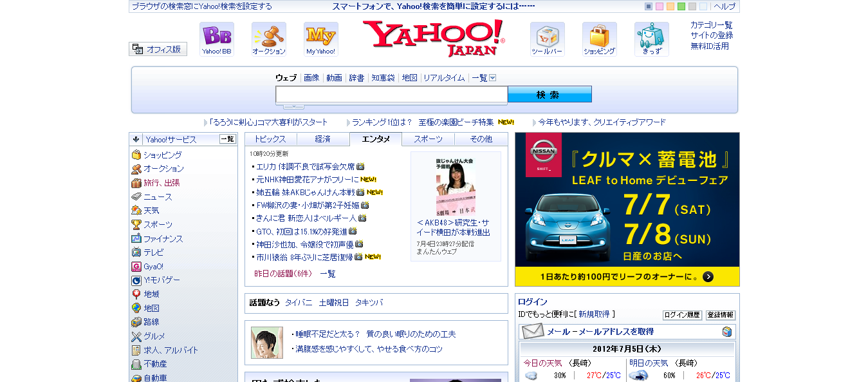Click inside the search text field

(x=392, y=95)
